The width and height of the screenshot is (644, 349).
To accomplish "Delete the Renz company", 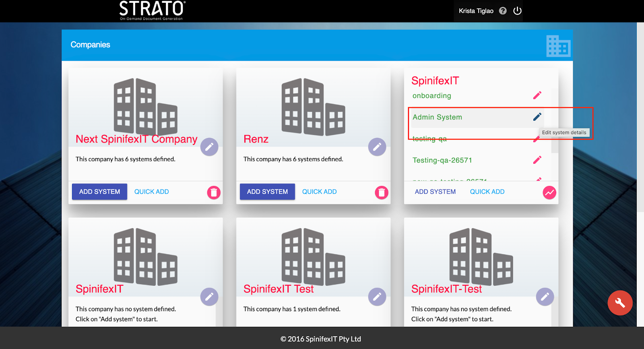I will pyautogui.click(x=382, y=192).
